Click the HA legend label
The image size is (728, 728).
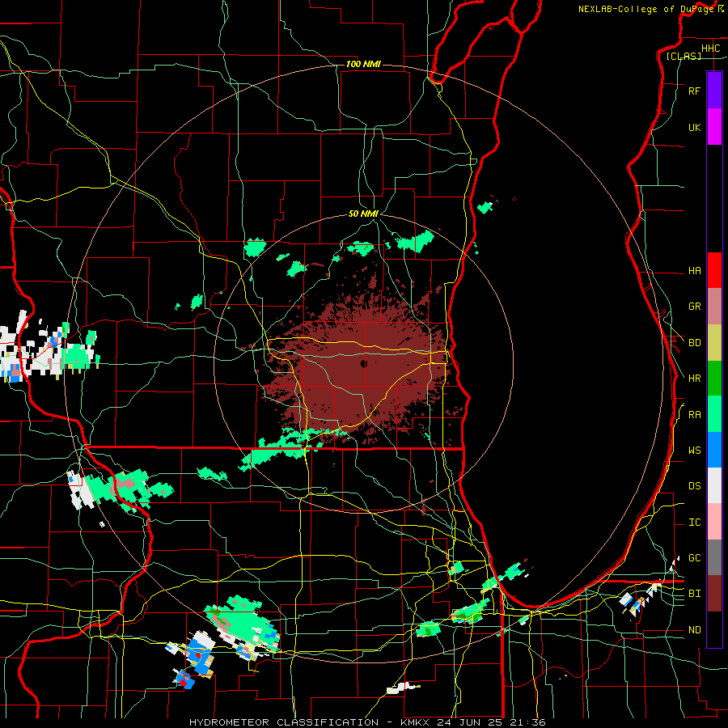(x=694, y=271)
